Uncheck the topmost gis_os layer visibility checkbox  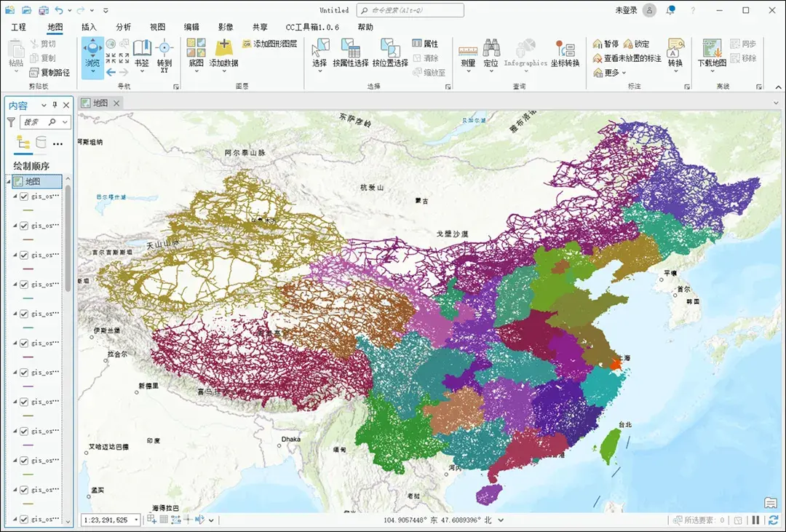24,196
